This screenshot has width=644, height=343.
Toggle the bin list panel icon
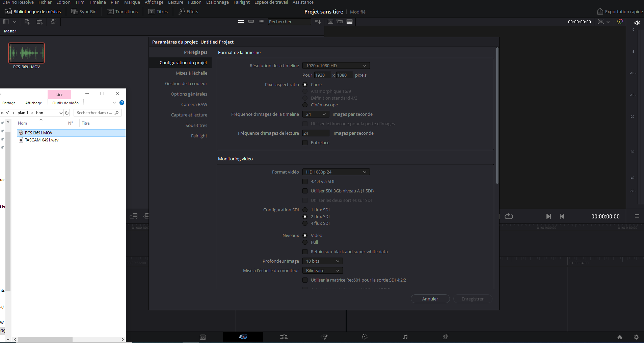(x=6, y=22)
